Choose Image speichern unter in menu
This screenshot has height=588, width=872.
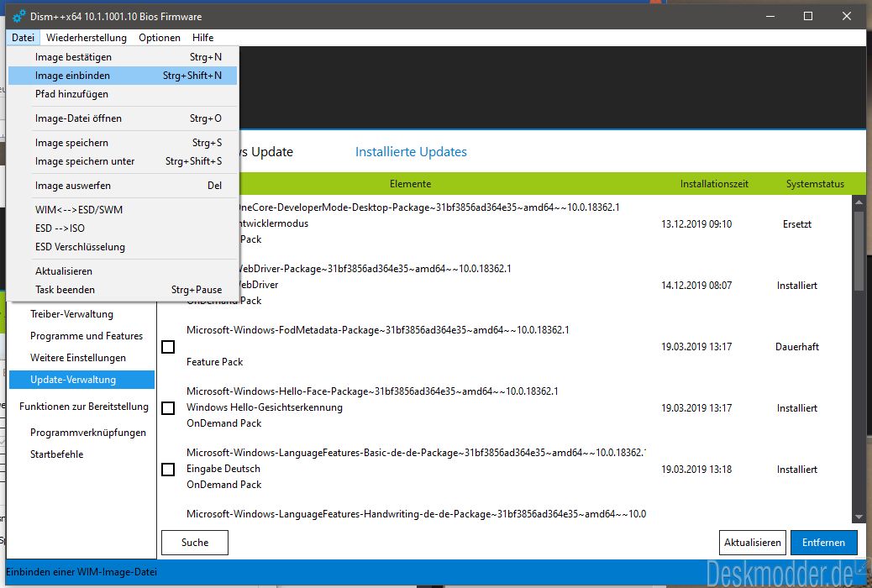tap(123, 161)
